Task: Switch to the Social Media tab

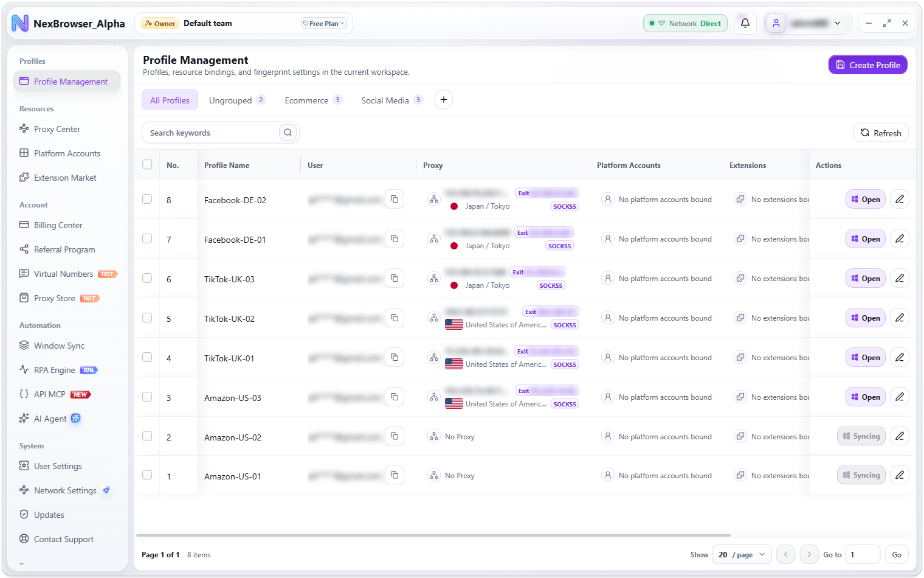Action: 391,100
